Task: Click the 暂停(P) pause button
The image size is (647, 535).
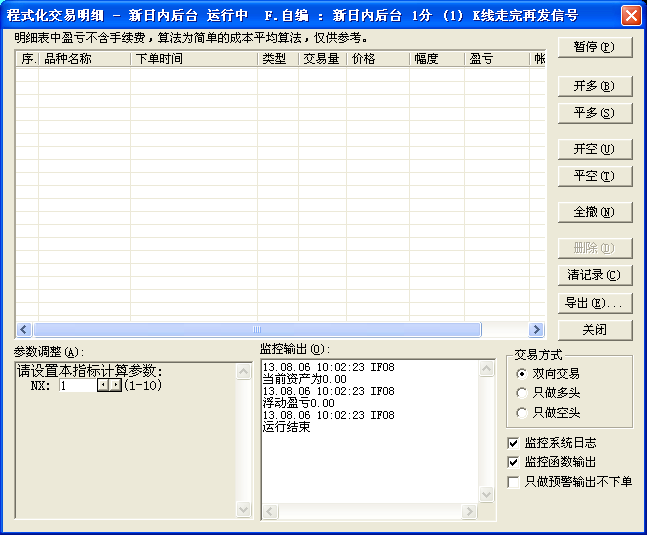Action: coord(595,47)
